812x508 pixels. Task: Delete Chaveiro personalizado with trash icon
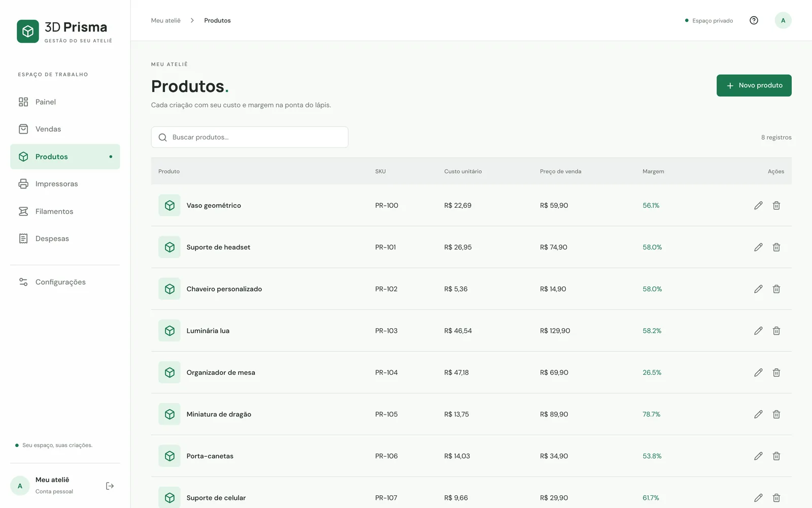pos(776,289)
